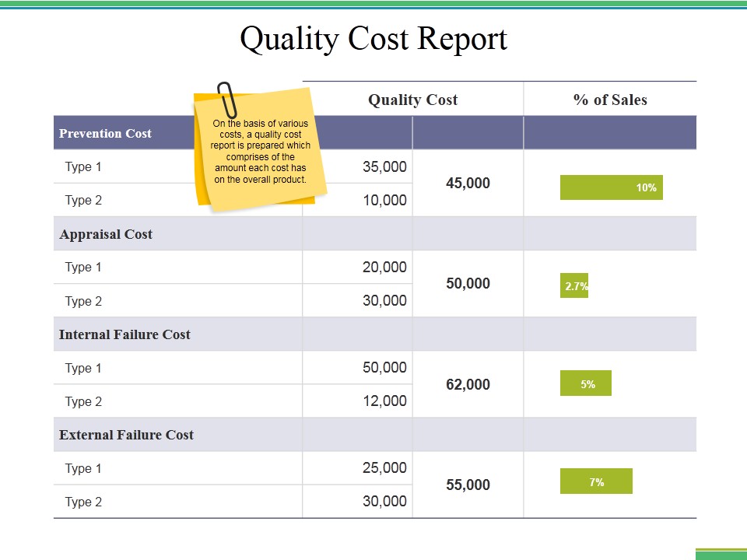Click the 5% green bar
747x560 pixels.
click(x=585, y=383)
